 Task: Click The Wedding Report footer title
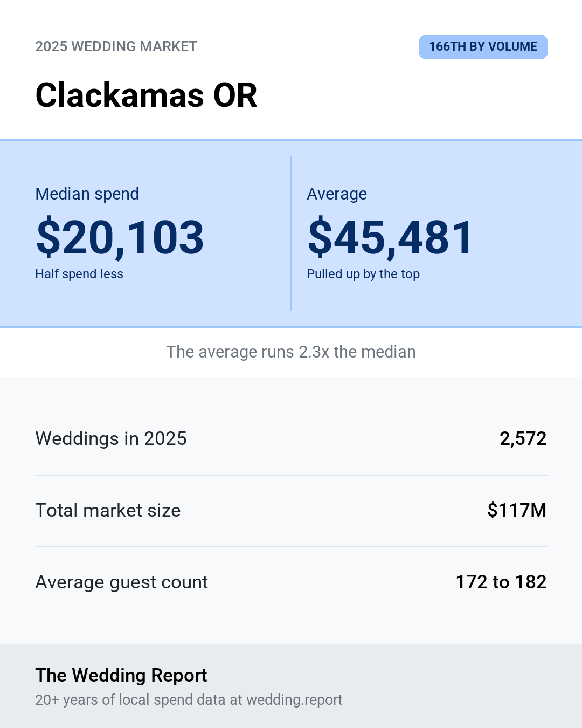121,675
